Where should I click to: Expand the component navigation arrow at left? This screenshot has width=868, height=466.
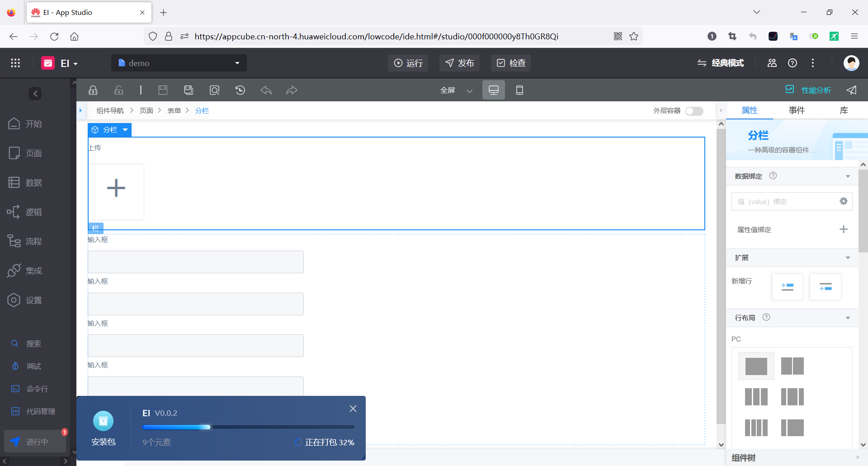[80, 110]
